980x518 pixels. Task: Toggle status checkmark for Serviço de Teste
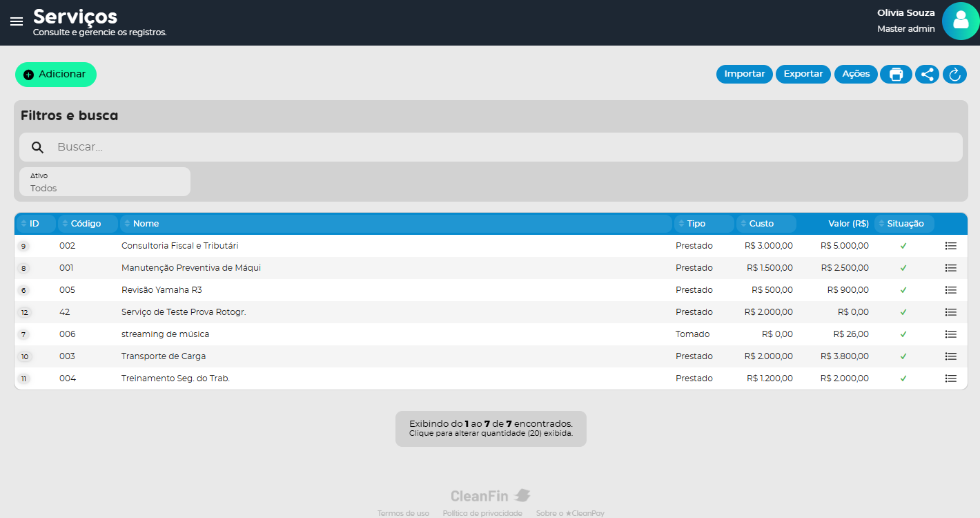tap(903, 312)
